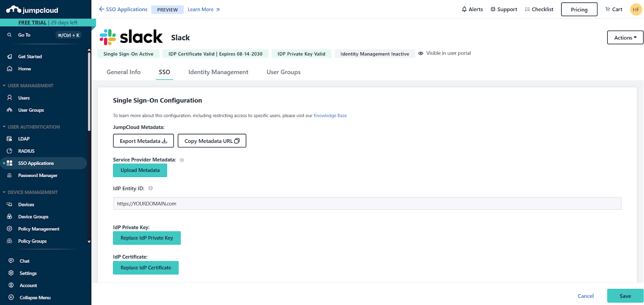Click the Slack logo image

[131, 37]
